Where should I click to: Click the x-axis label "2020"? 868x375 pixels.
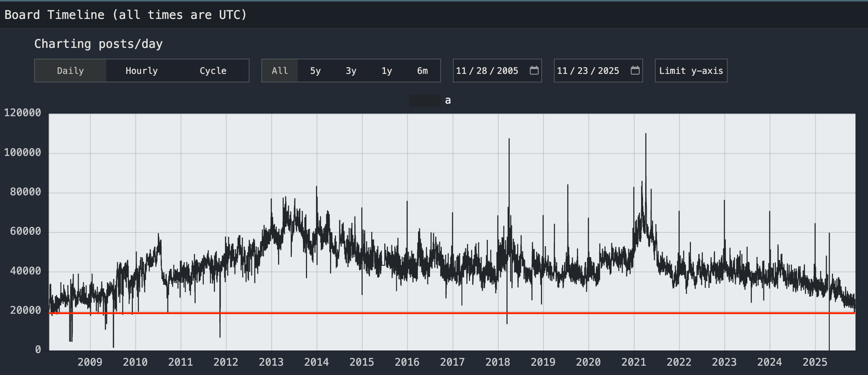point(588,362)
